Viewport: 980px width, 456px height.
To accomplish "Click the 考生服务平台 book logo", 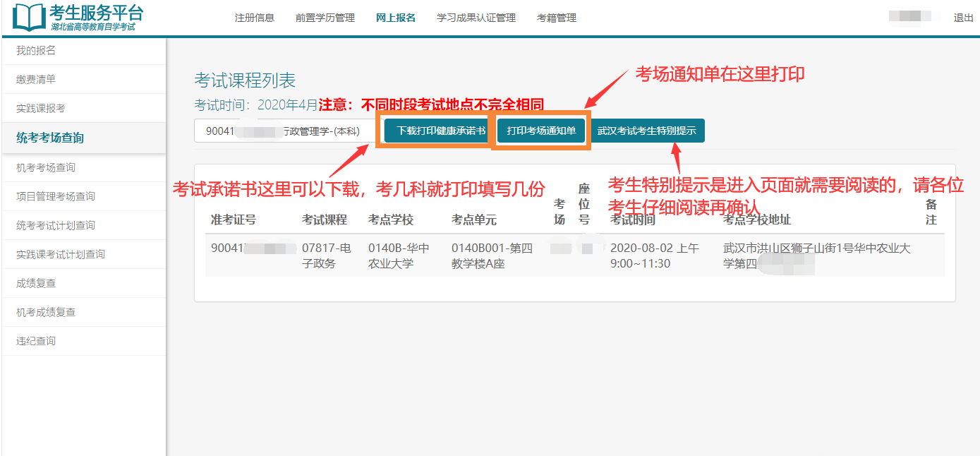I will (28, 18).
